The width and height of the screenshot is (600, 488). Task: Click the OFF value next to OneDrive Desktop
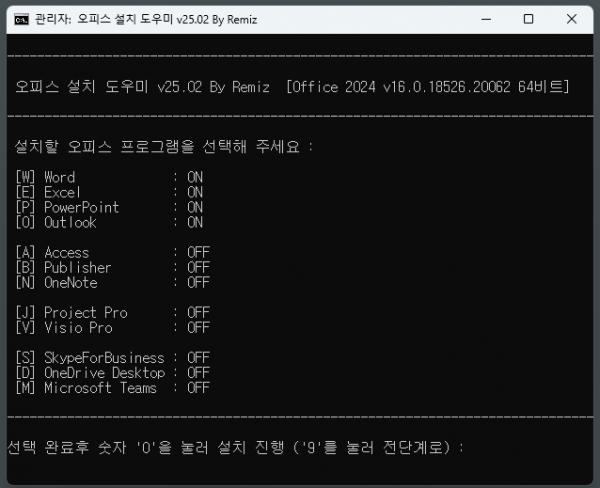point(198,373)
